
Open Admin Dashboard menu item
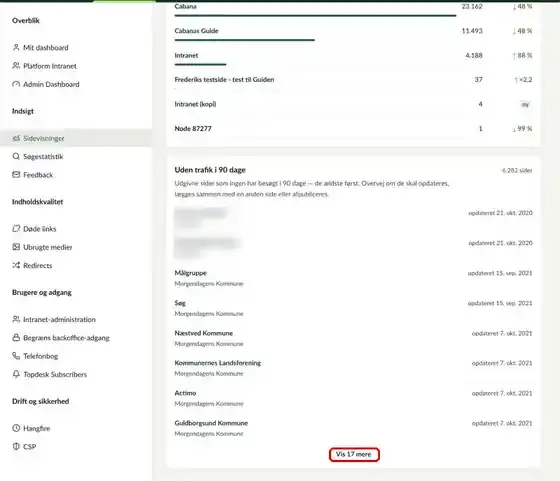51,84
